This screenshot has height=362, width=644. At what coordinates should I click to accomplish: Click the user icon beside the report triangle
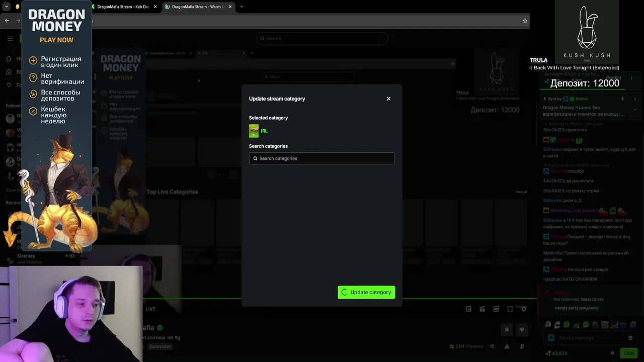(x=522, y=346)
